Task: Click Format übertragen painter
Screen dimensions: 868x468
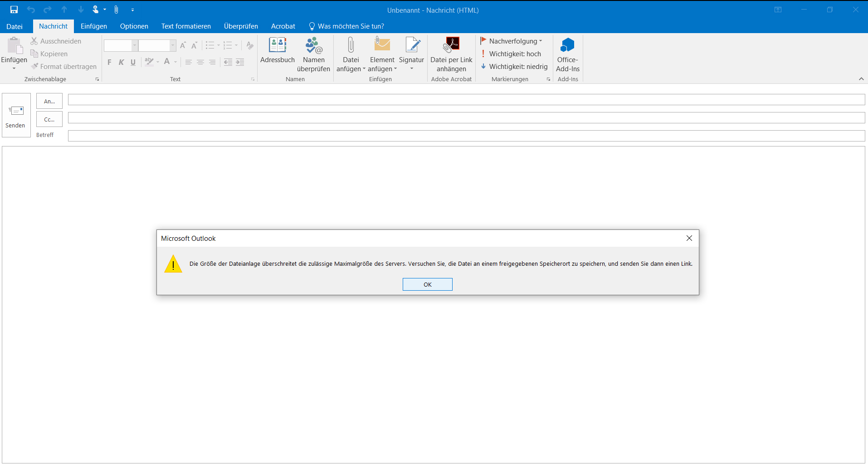Action: click(x=64, y=67)
